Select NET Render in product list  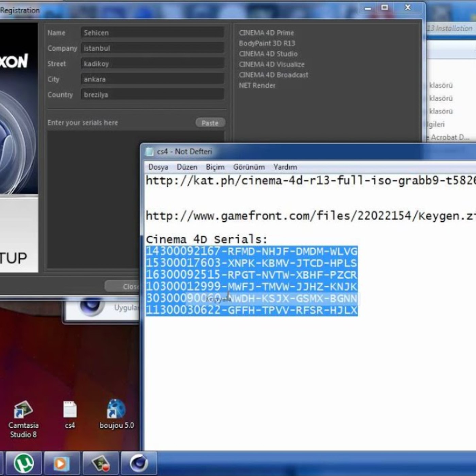(x=257, y=86)
